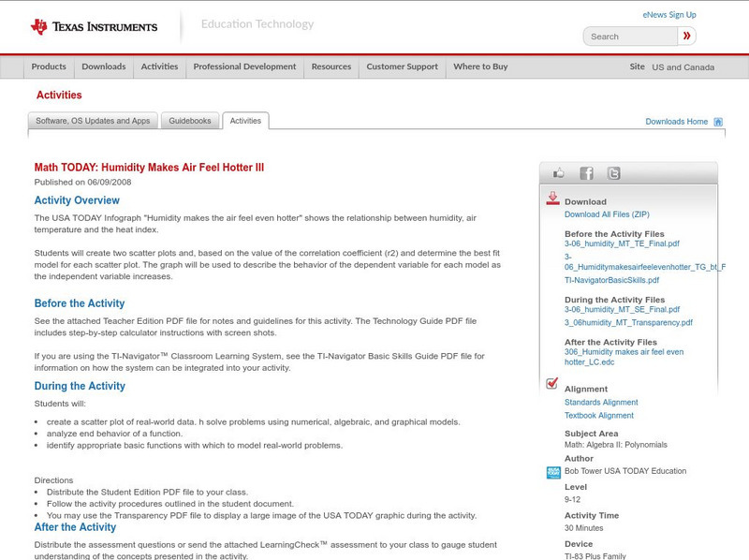Click the 9-12 level value
Screen dimensions: 749x560
(x=572, y=500)
